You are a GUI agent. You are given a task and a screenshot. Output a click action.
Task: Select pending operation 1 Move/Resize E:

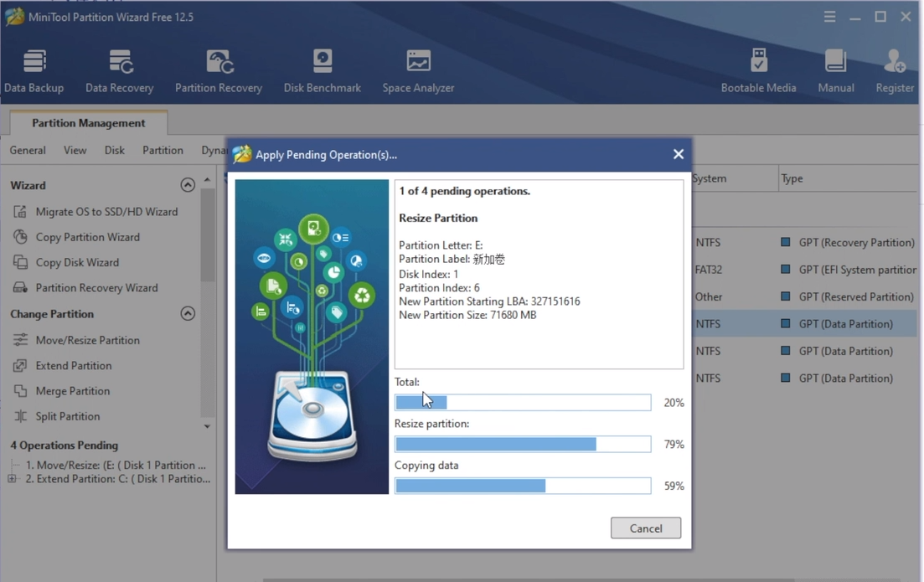click(116, 465)
